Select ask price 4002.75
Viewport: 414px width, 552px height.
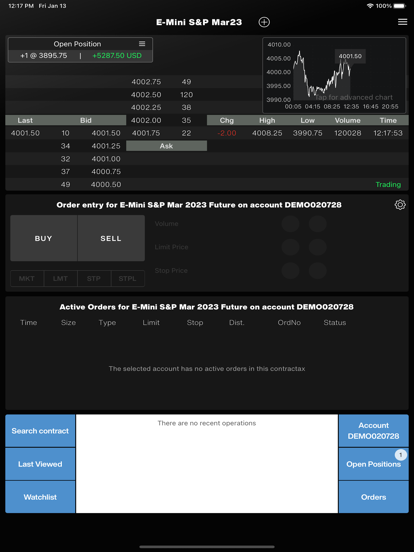(146, 82)
